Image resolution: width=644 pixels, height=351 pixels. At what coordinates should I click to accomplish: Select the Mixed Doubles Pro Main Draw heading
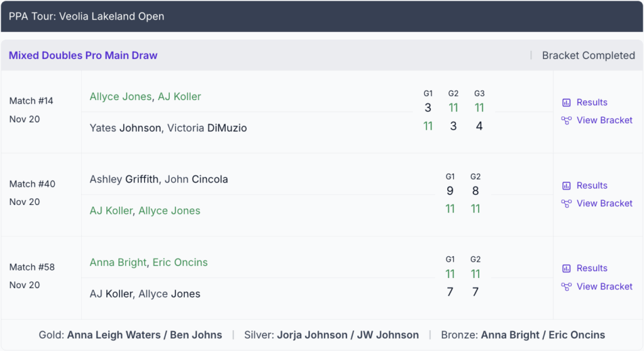(83, 55)
